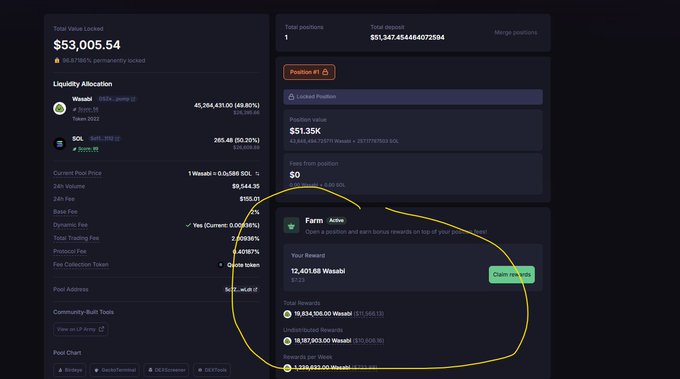Click the Wasabi icon beside Undistributed Rewards amount
680x379 pixels.
click(287, 341)
